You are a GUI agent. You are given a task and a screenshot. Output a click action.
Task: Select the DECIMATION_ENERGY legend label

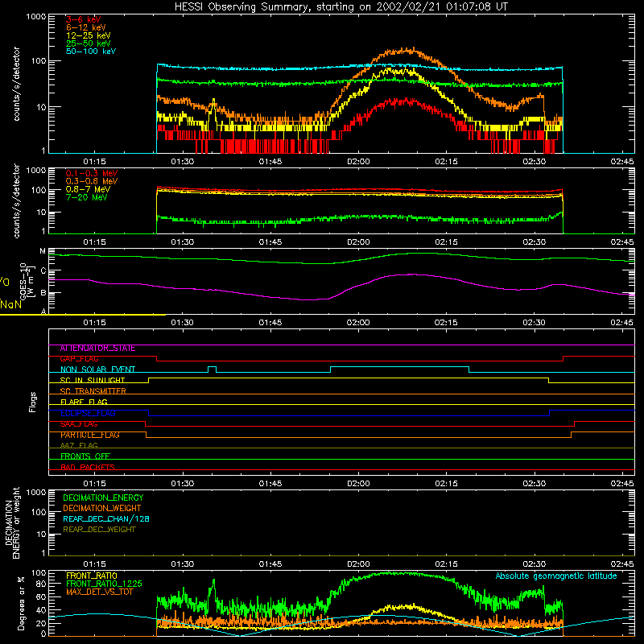click(103, 497)
